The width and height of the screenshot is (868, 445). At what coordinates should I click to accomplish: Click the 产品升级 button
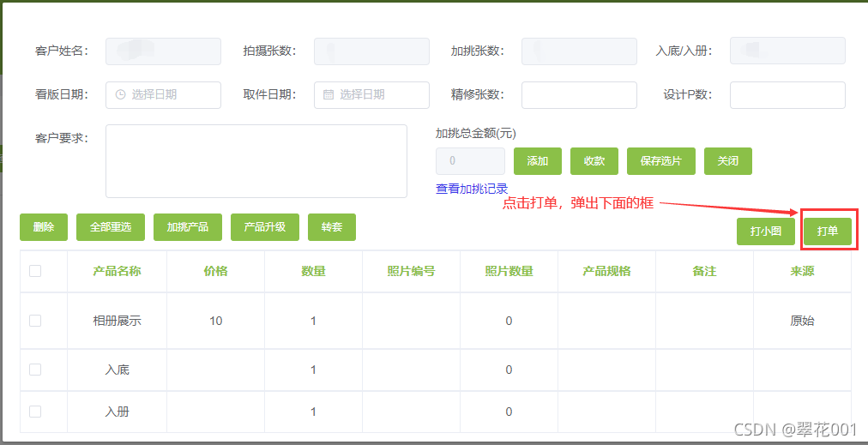pos(265,227)
